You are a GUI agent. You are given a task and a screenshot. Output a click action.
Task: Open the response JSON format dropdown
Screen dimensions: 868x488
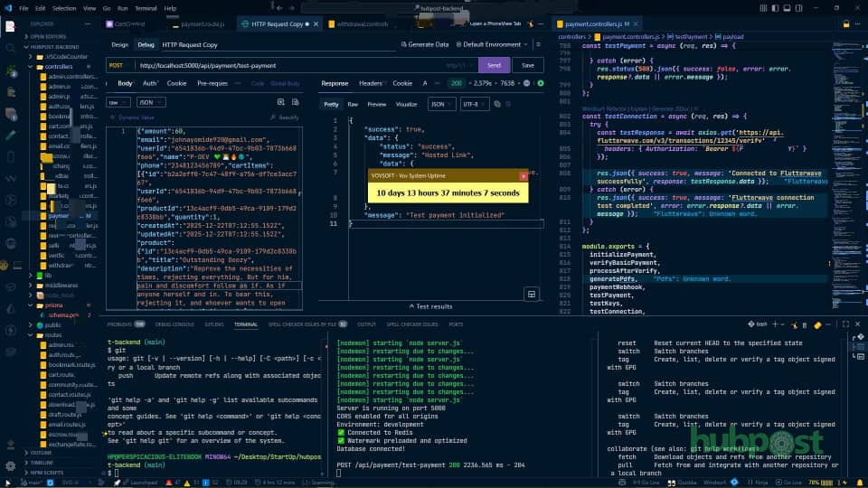click(441, 104)
